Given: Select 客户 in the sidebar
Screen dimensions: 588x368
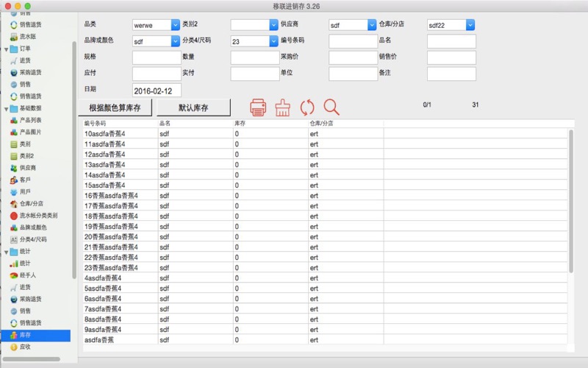Looking at the screenshot, I should tap(26, 180).
